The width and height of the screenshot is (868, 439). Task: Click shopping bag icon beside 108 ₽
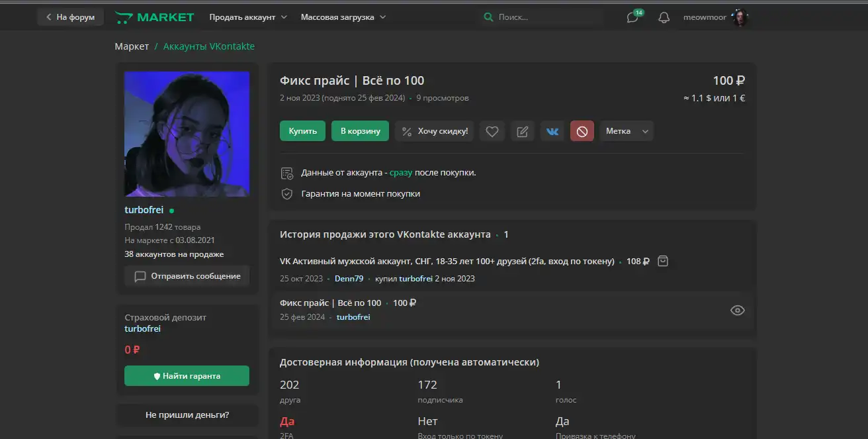pyautogui.click(x=663, y=261)
